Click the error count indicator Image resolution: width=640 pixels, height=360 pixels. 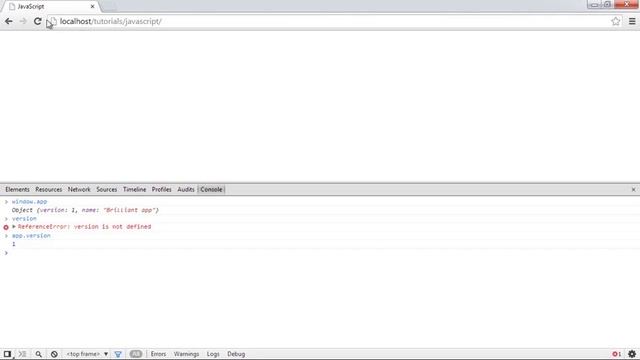pyautogui.click(x=616, y=354)
